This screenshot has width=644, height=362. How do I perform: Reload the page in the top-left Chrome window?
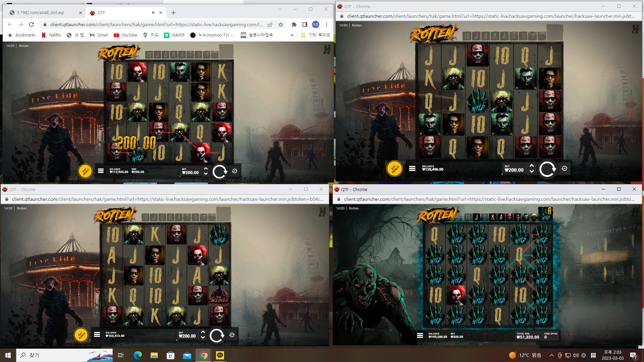(32, 24)
